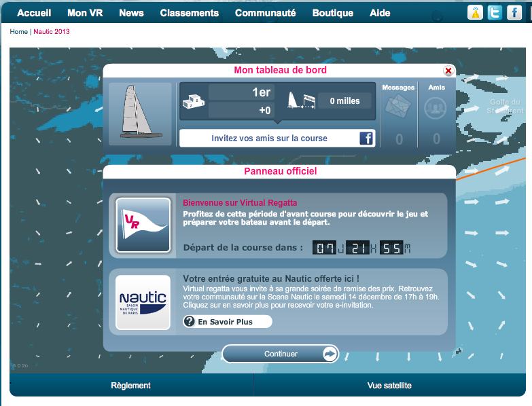
Task: Click the Départ de la course dans label
Action: pyautogui.click(x=243, y=248)
